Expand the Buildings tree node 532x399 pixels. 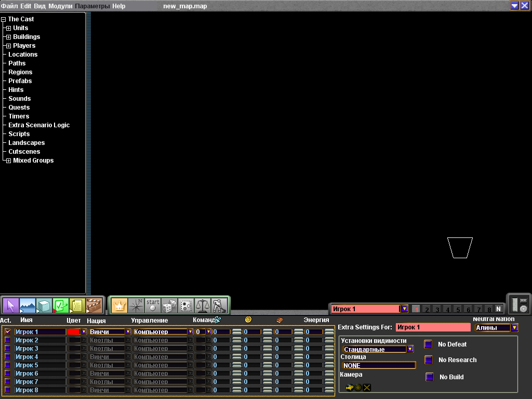pos(8,37)
